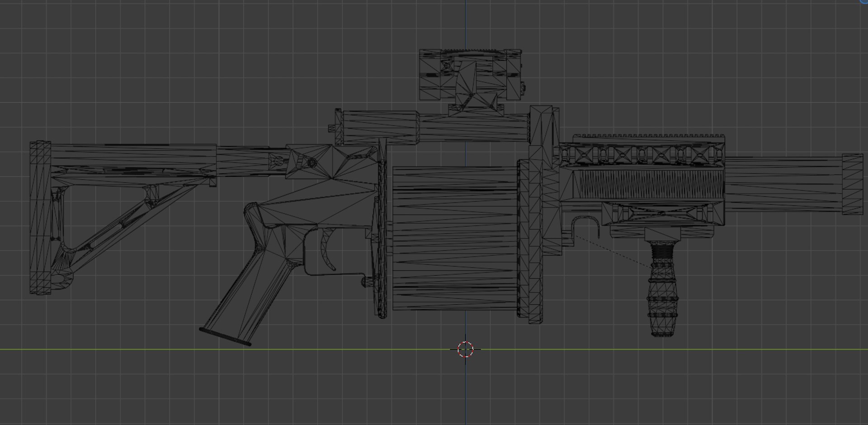Select the buttstock end pad
Screen dimensions: 868x425
click(40, 218)
